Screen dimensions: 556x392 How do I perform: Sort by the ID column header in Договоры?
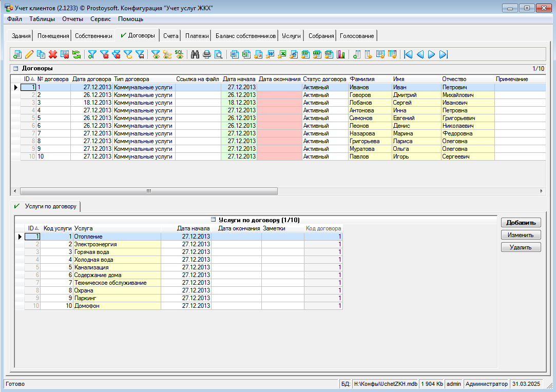tap(28, 79)
